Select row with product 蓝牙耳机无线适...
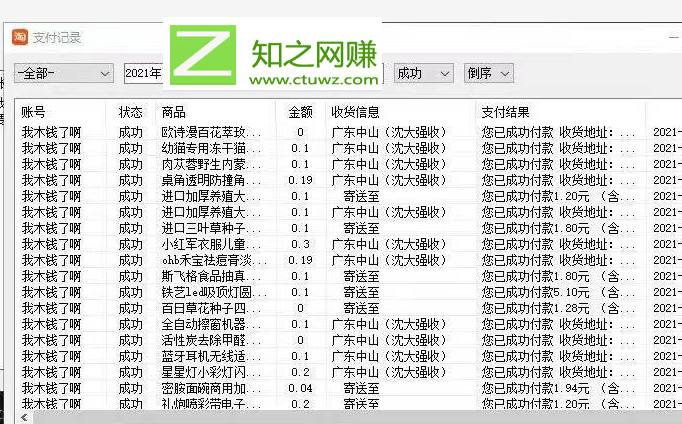 pos(348,356)
